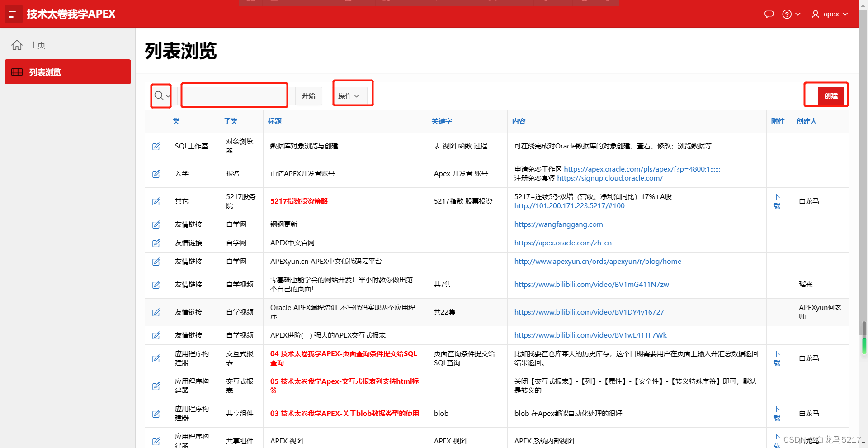Edit the 钢钢更新 row
868x448 pixels.
pyautogui.click(x=156, y=224)
